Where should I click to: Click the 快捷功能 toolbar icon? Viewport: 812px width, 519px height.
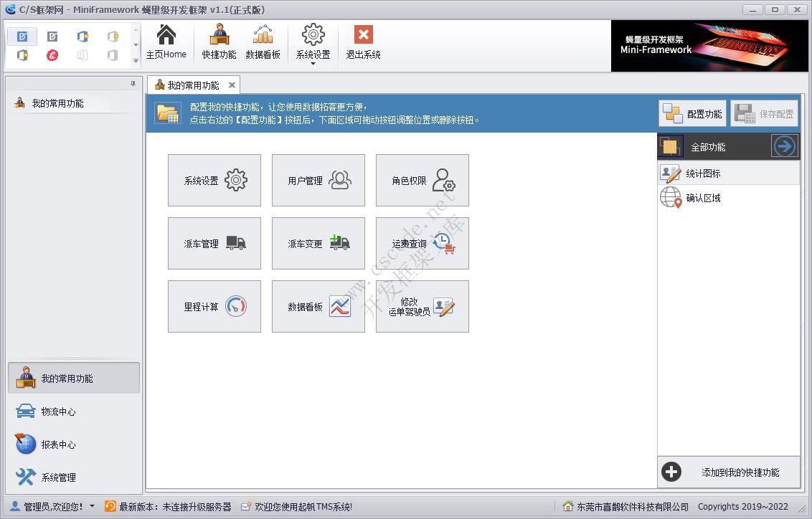(x=219, y=43)
